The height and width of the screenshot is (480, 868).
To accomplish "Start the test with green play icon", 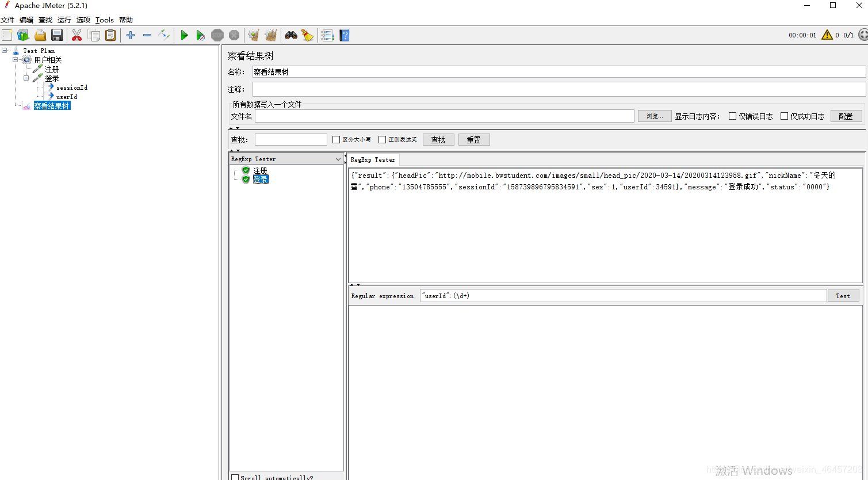I will [x=184, y=36].
